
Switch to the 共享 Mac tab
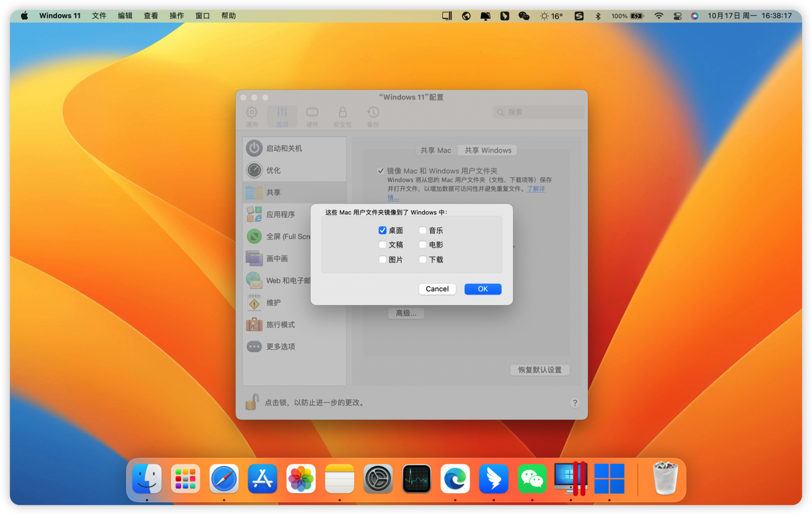436,150
